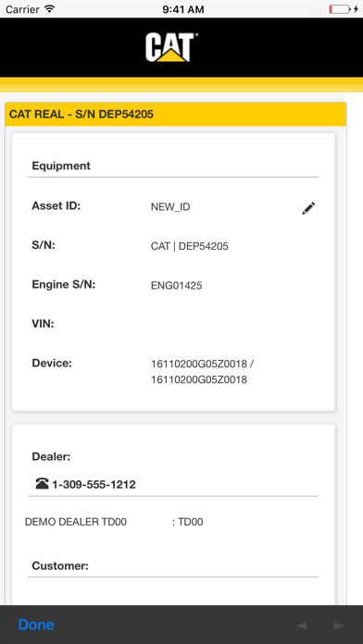This screenshot has height=644, width=363.
Task: Call dealer number 1-309-555-1212
Action: [94, 485]
